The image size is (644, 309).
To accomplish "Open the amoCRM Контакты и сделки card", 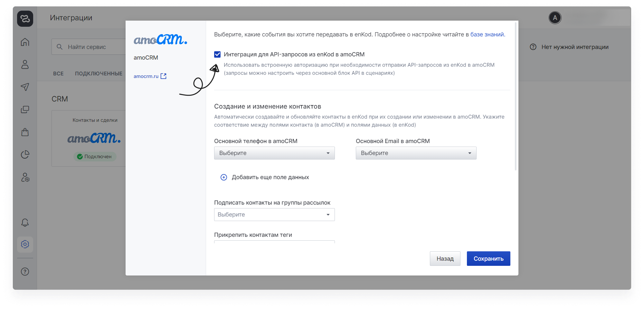I will 89,139.
